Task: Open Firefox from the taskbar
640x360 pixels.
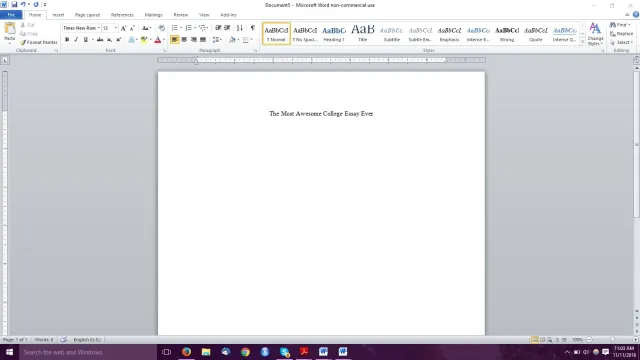Action: 186,352
